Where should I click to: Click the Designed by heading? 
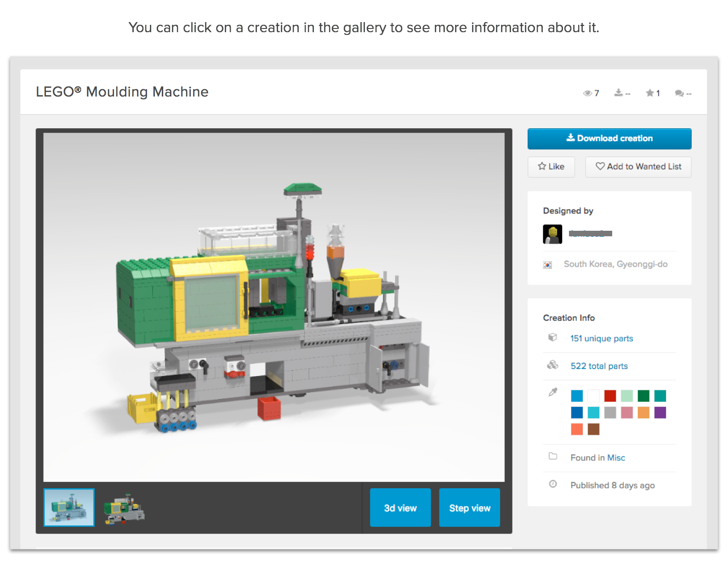(568, 211)
